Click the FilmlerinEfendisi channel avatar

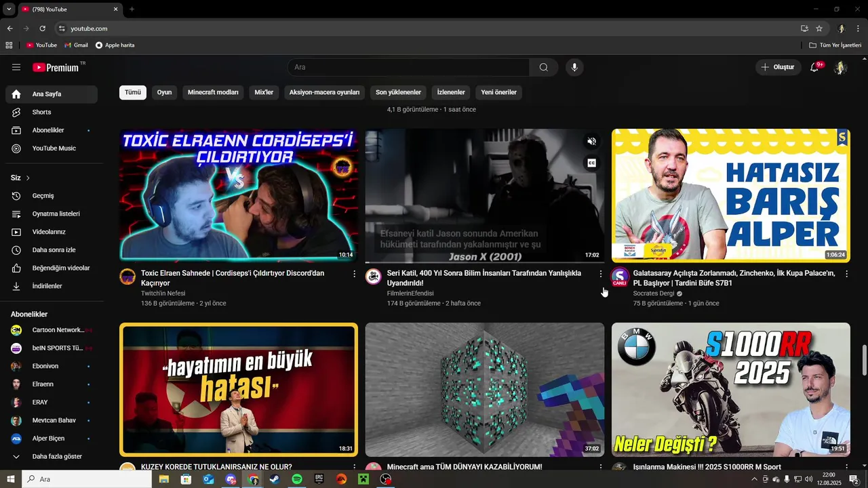point(373,277)
